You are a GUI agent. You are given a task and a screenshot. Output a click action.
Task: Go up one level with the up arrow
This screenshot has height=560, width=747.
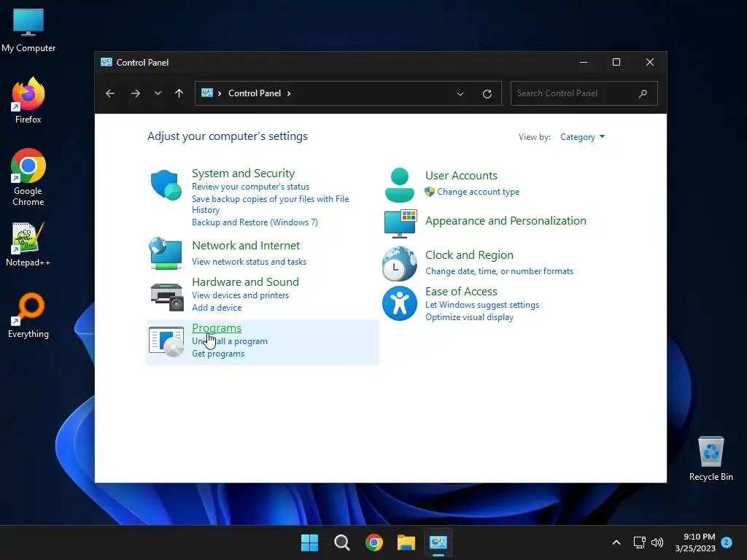click(179, 93)
